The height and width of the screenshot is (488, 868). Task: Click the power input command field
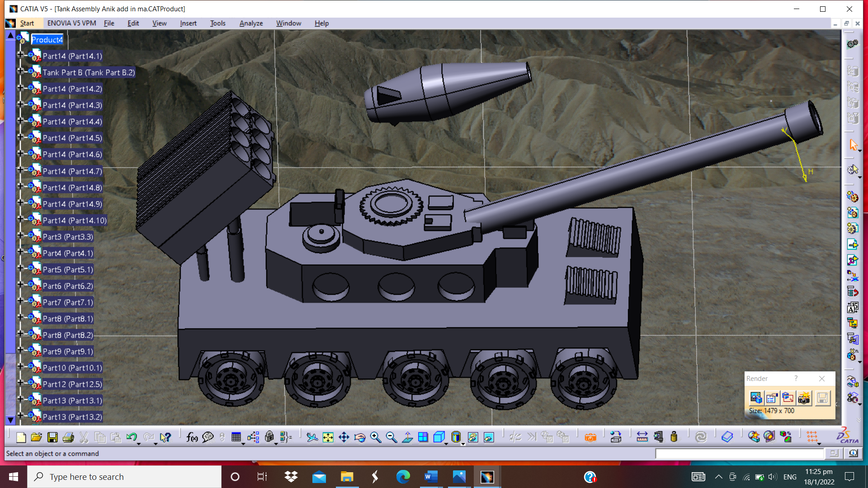[x=740, y=454]
